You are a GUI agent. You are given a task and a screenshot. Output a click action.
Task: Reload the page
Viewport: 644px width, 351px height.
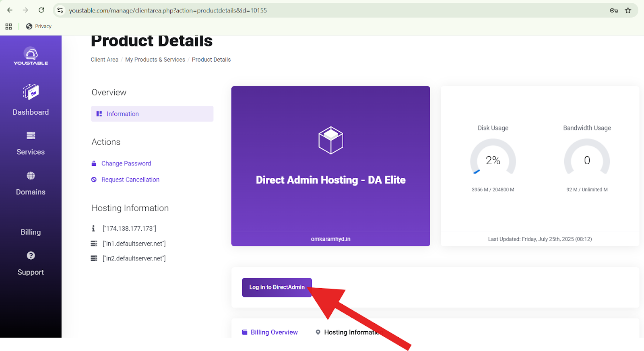[x=41, y=10]
